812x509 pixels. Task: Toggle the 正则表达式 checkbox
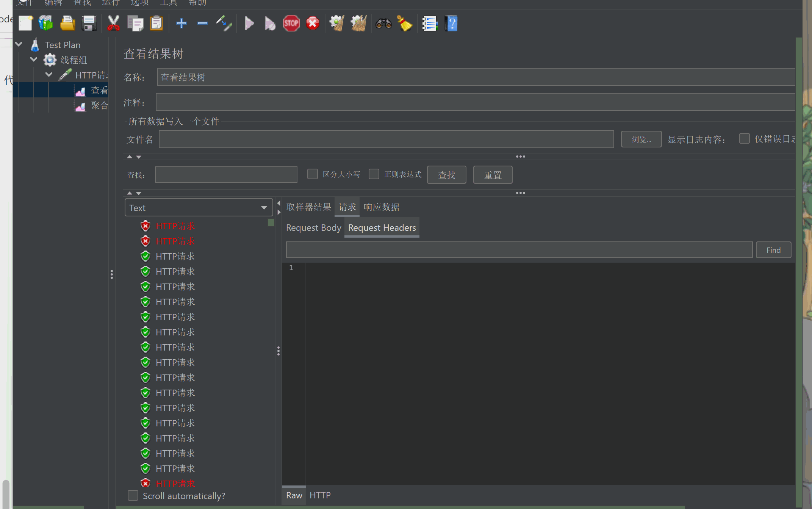coord(374,174)
